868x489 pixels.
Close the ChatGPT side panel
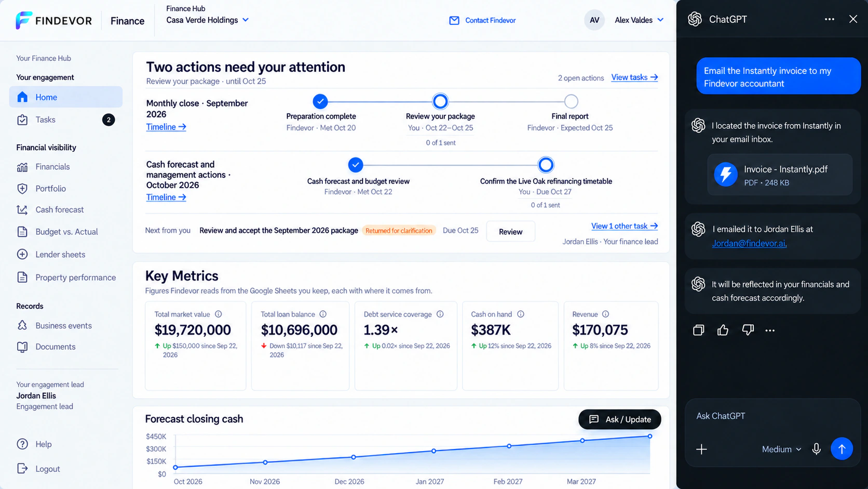pyautogui.click(x=853, y=19)
